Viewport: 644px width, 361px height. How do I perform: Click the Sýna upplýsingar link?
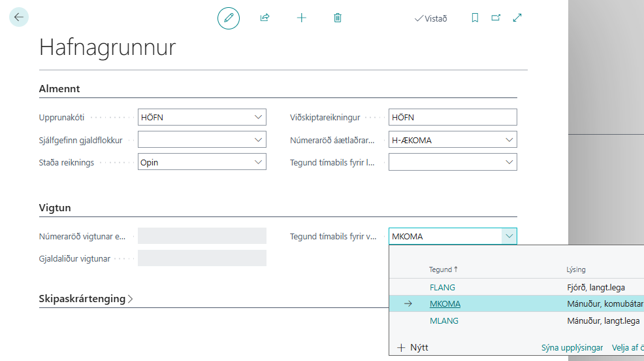(572, 348)
